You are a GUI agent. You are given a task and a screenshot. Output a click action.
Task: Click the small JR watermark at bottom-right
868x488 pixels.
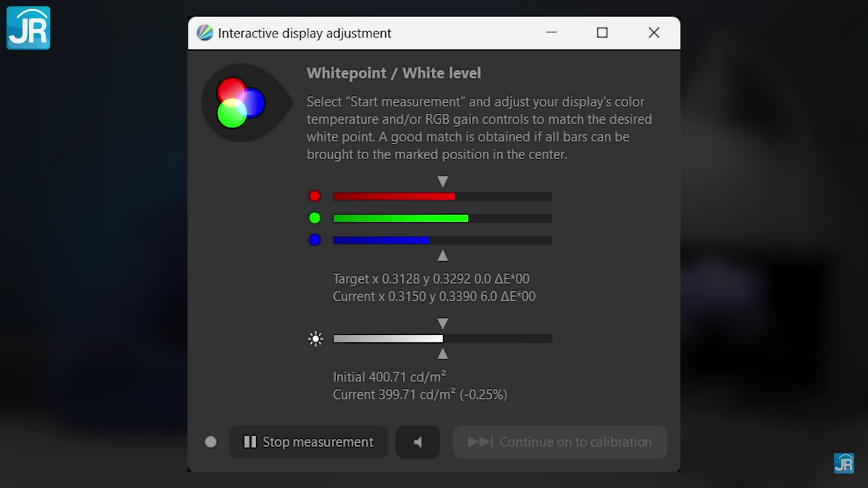click(x=843, y=463)
